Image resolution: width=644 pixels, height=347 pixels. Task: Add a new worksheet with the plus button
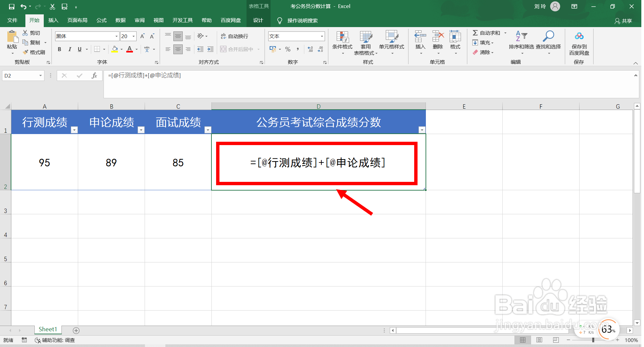point(76,330)
